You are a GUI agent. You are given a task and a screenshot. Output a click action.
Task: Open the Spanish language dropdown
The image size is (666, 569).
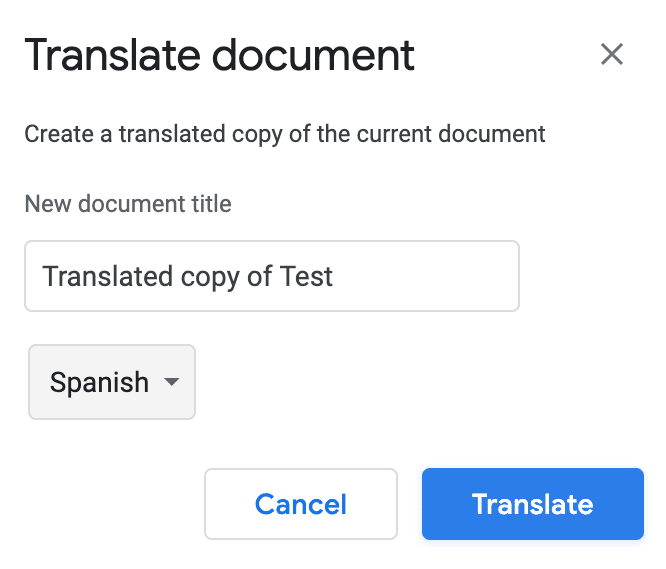pos(112,382)
